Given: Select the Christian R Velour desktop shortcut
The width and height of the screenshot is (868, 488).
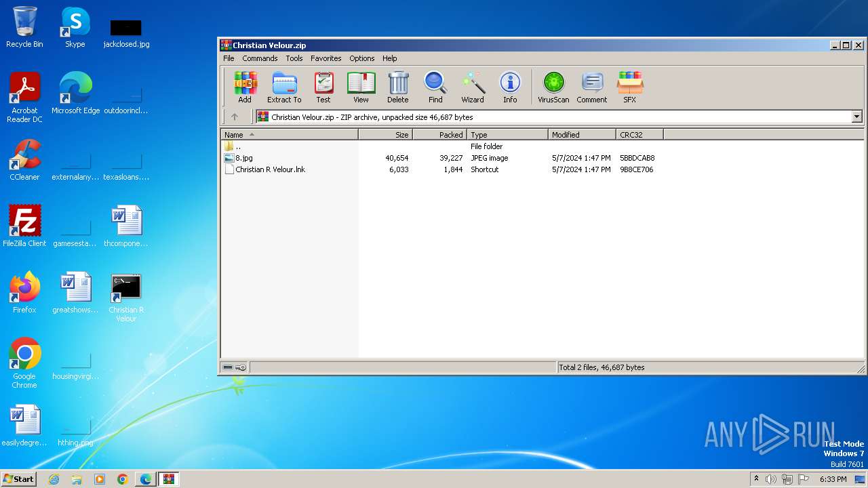Looking at the screenshot, I should [126, 297].
